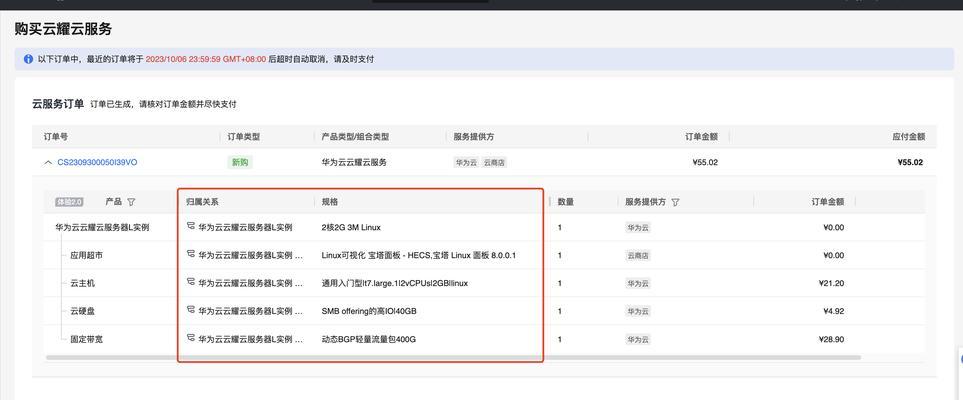Click the 华为云 provider tag in 云主机 row
This screenshot has width=963, height=400.
[x=638, y=283]
